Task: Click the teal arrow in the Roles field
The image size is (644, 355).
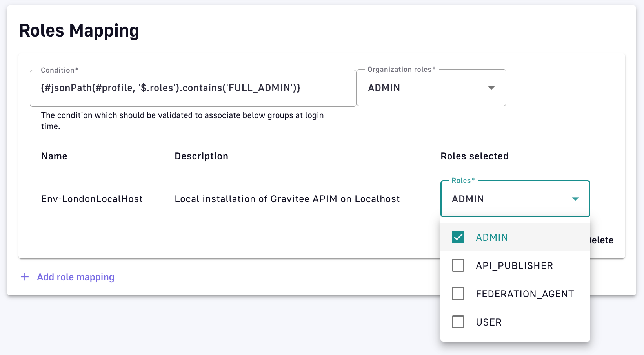Action: (575, 199)
